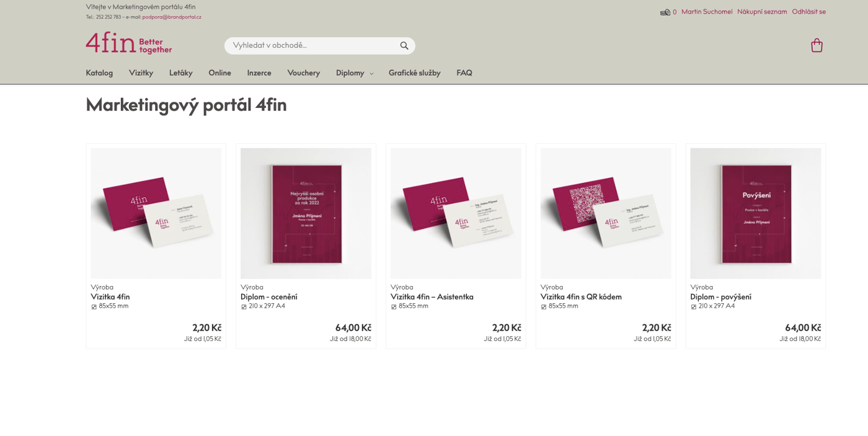The height and width of the screenshot is (436, 868).
Task: Click size icon under Diplom - ocenění
Action: (x=244, y=306)
